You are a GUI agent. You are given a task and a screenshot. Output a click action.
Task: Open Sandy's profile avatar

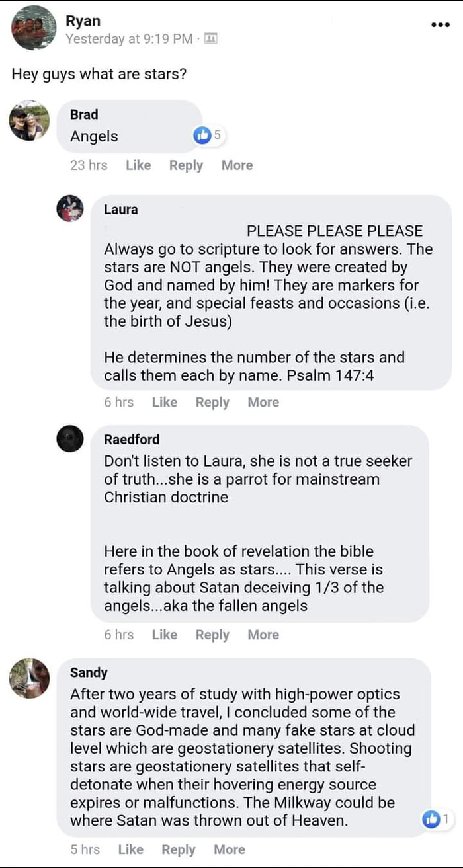coord(29,678)
